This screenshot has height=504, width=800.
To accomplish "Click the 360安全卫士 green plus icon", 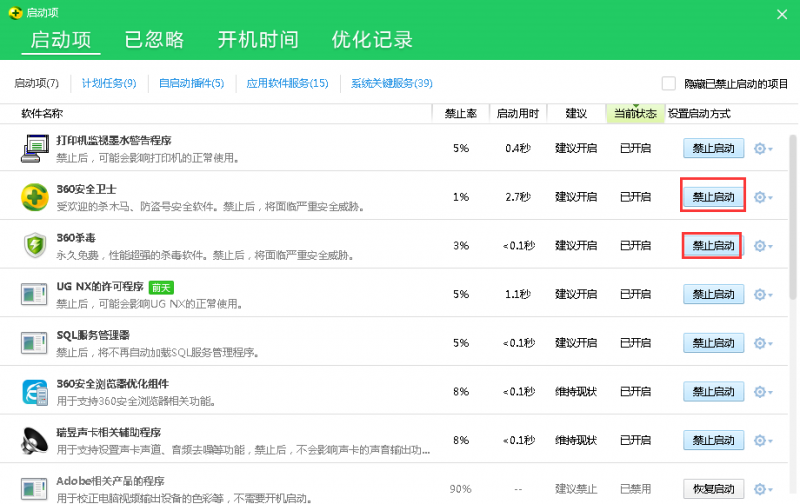I will pyautogui.click(x=35, y=197).
